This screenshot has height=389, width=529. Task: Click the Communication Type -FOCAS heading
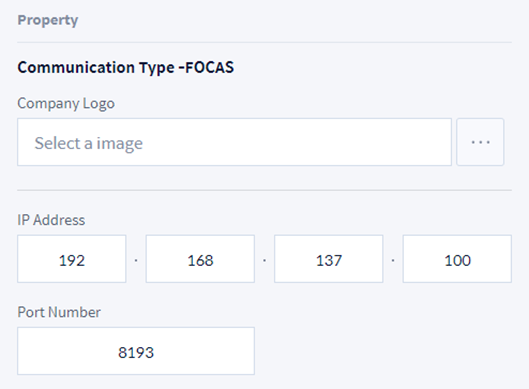coord(126,67)
